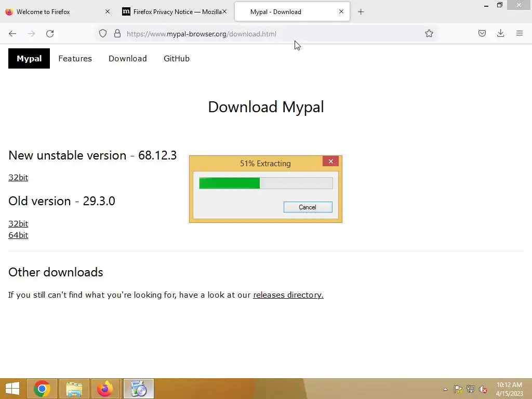Open the Firefox downloads panel
532x399 pixels.
point(500,33)
